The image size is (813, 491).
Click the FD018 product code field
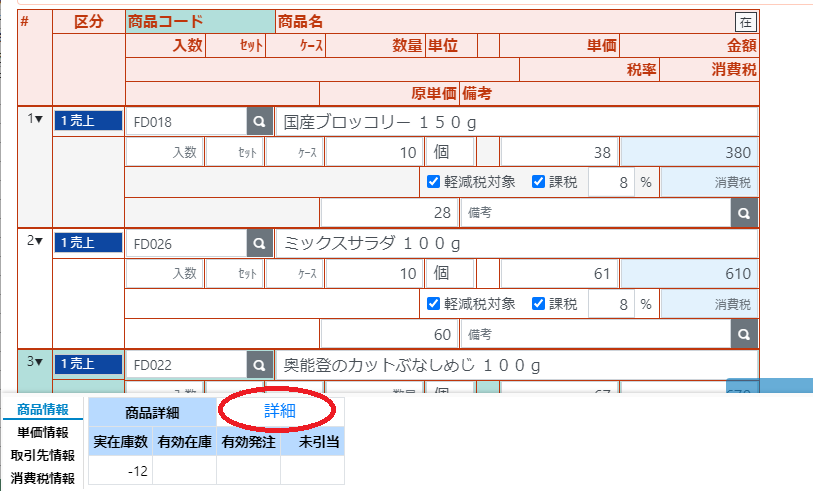(x=187, y=121)
